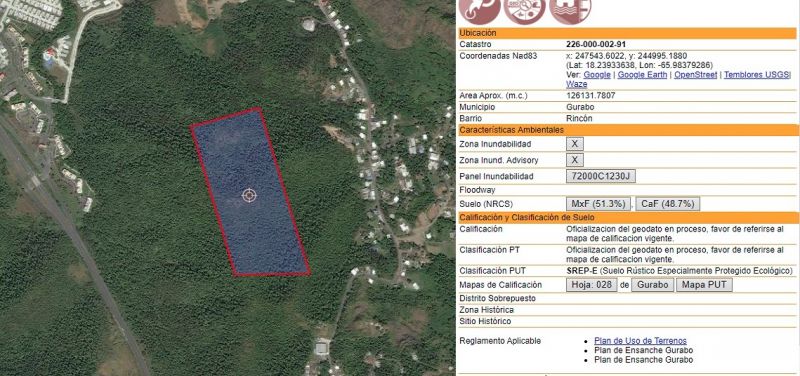
Task: Open the OpenStreet link
Action: [x=695, y=74]
